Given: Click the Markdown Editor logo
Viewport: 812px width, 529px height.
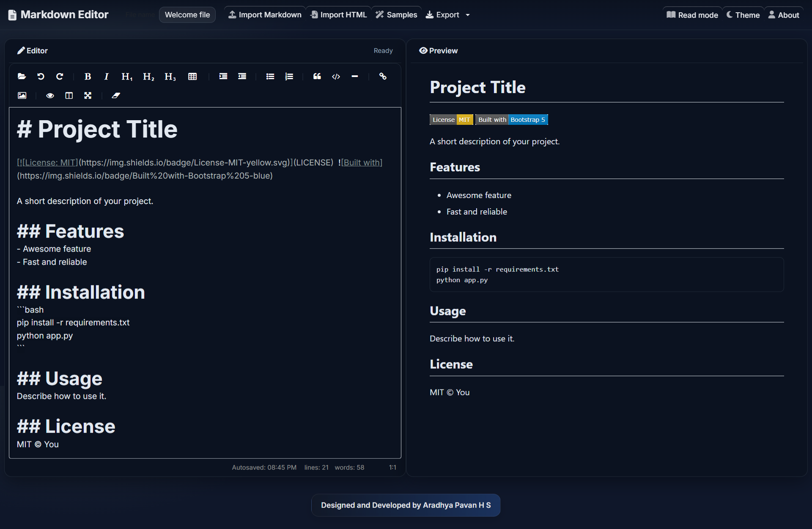Looking at the screenshot, I should point(58,15).
